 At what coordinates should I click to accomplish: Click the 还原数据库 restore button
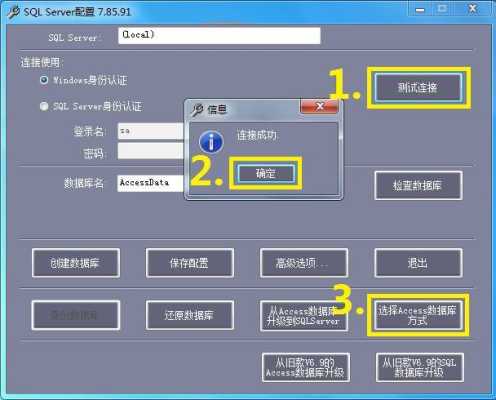(190, 315)
